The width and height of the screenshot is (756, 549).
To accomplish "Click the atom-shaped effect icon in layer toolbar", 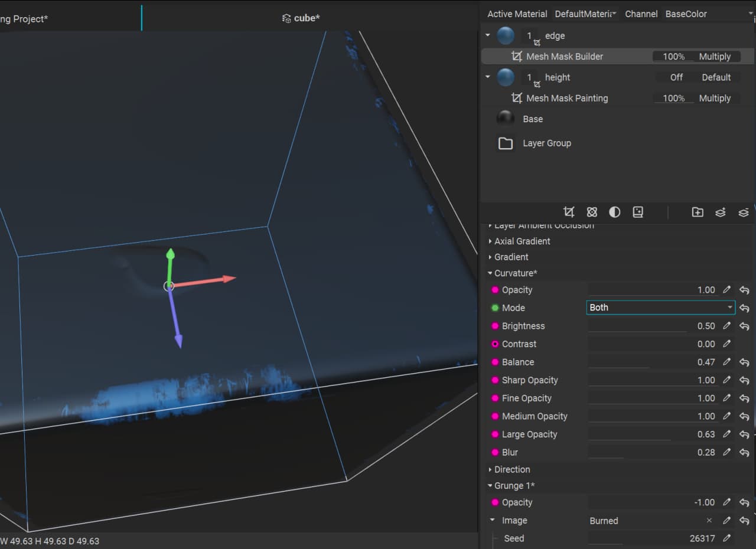I will (x=592, y=213).
